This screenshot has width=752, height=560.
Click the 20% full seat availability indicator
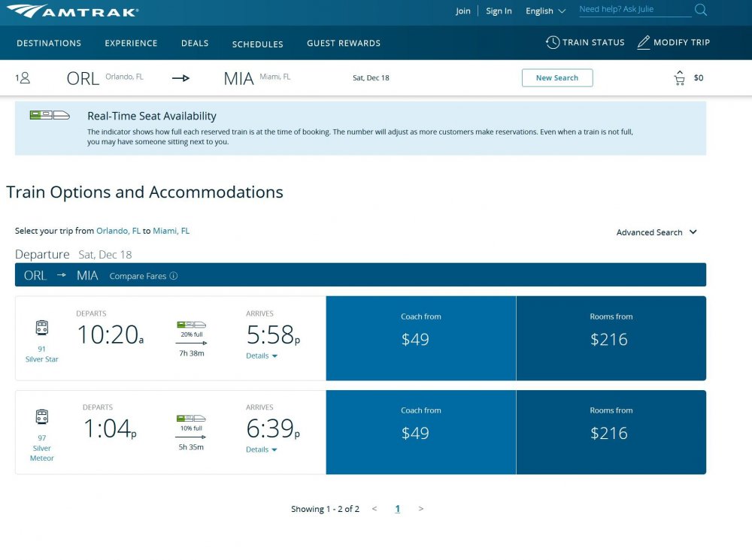191,329
